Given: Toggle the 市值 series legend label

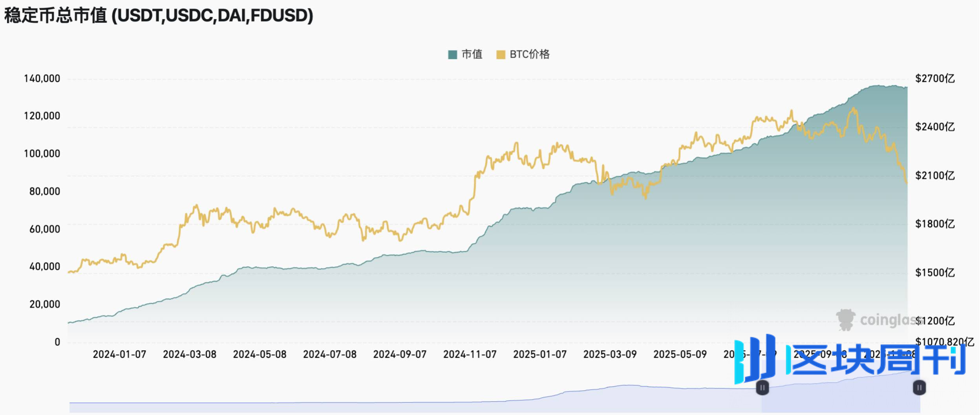Looking at the screenshot, I should [472, 54].
